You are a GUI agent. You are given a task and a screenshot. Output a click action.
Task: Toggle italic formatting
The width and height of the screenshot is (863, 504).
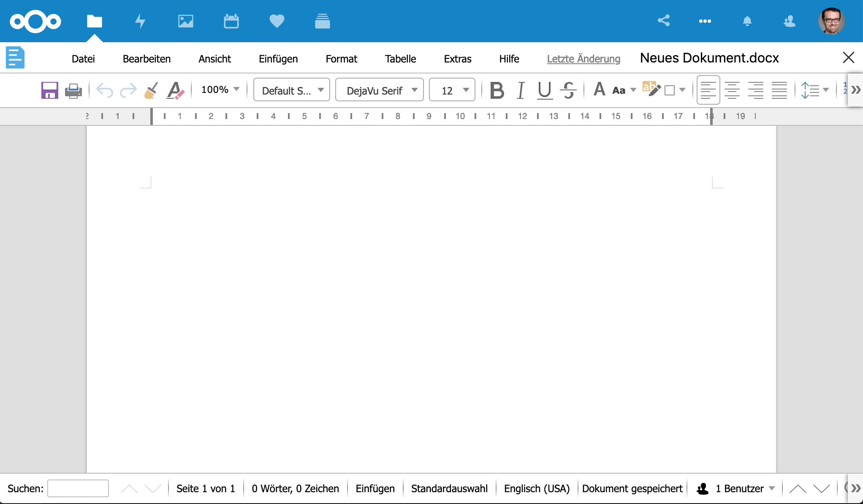coord(521,90)
